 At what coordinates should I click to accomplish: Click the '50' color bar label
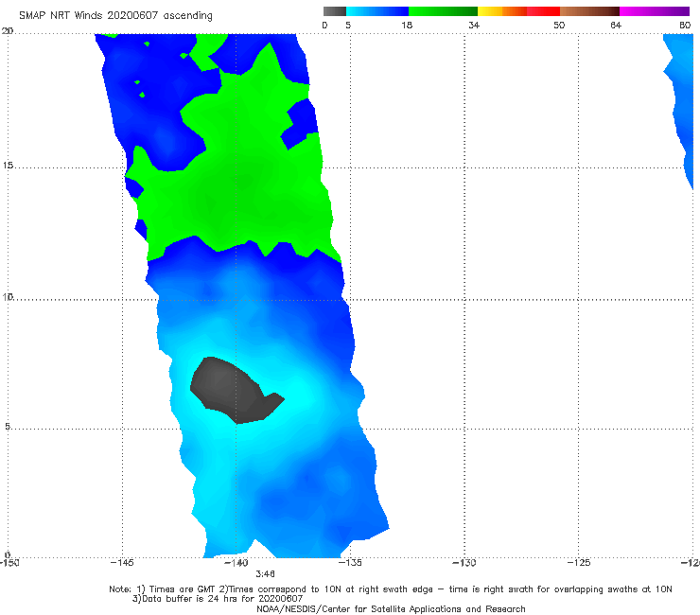point(559,25)
